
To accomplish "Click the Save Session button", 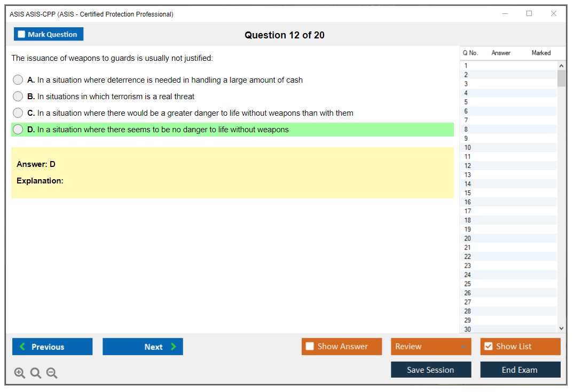I will coord(431,370).
